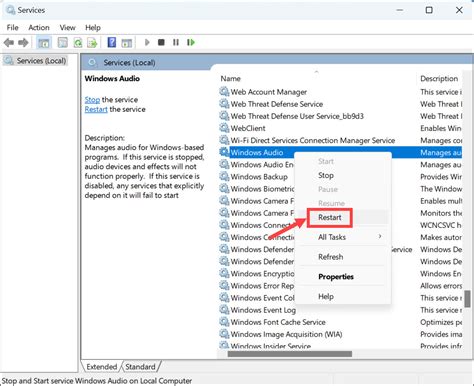This screenshot has width=474, height=386.
Task: Expand the All Tasks submenu
Action: [x=343, y=237]
